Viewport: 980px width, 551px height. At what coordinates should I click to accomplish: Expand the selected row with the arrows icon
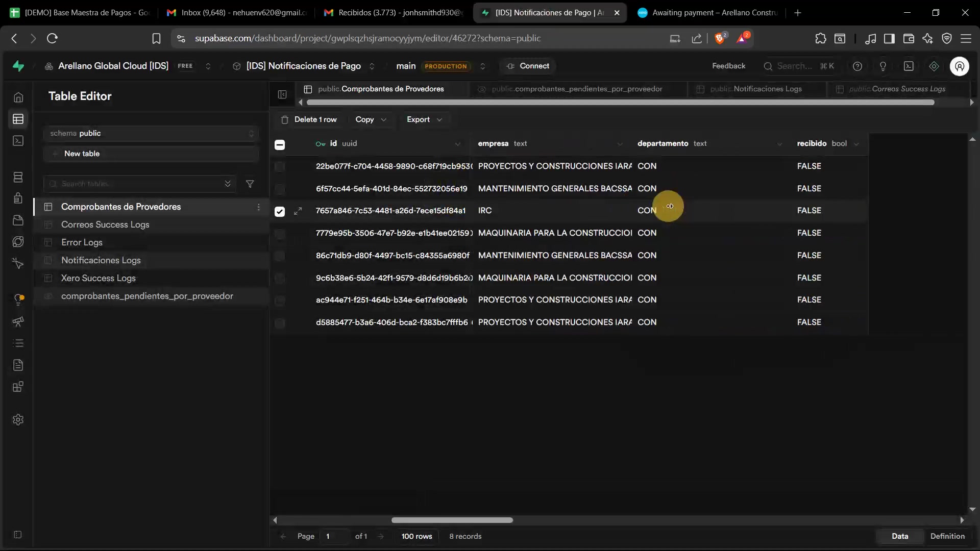[298, 211]
